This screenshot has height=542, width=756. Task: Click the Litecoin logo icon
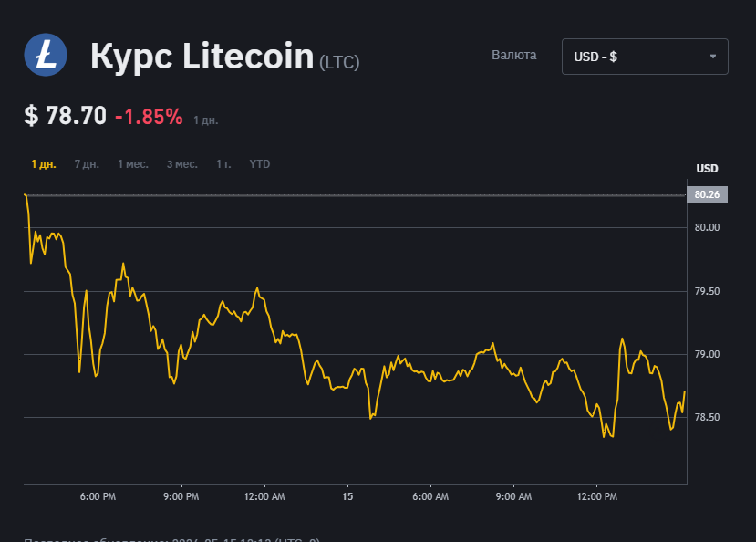point(46,55)
